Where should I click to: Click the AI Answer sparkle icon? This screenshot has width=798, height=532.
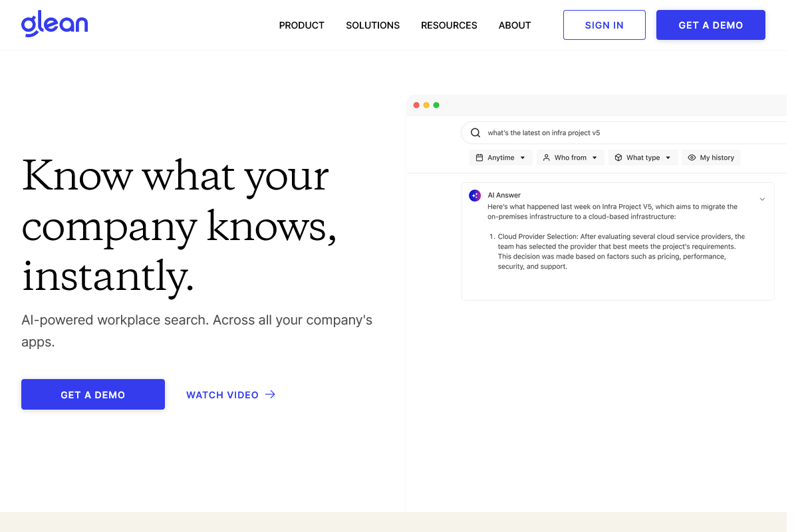pos(475,196)
